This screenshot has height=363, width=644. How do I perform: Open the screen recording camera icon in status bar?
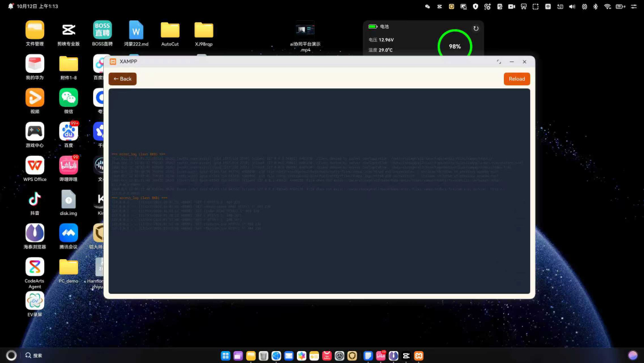click(x=512, y=7)
